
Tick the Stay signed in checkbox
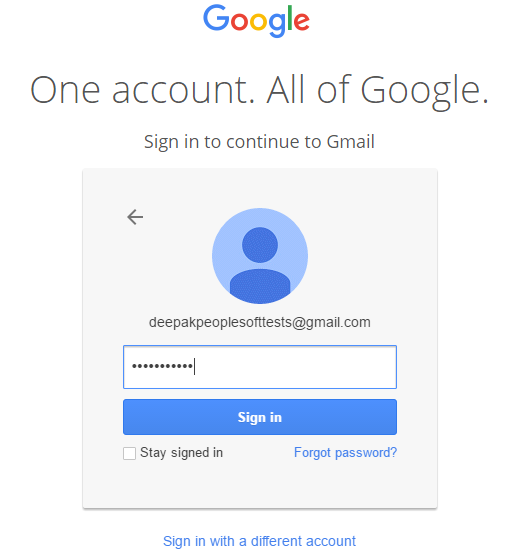[129, 453]
